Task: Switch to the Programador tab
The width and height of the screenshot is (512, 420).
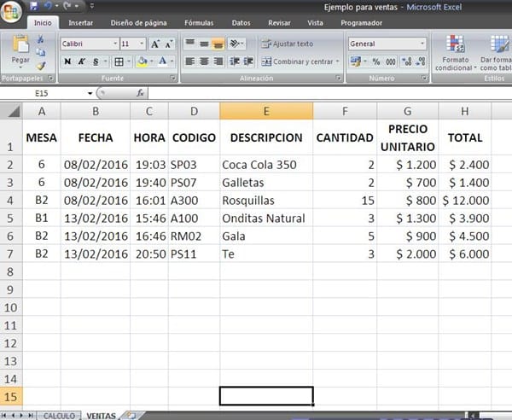Action: click(361, 23)
